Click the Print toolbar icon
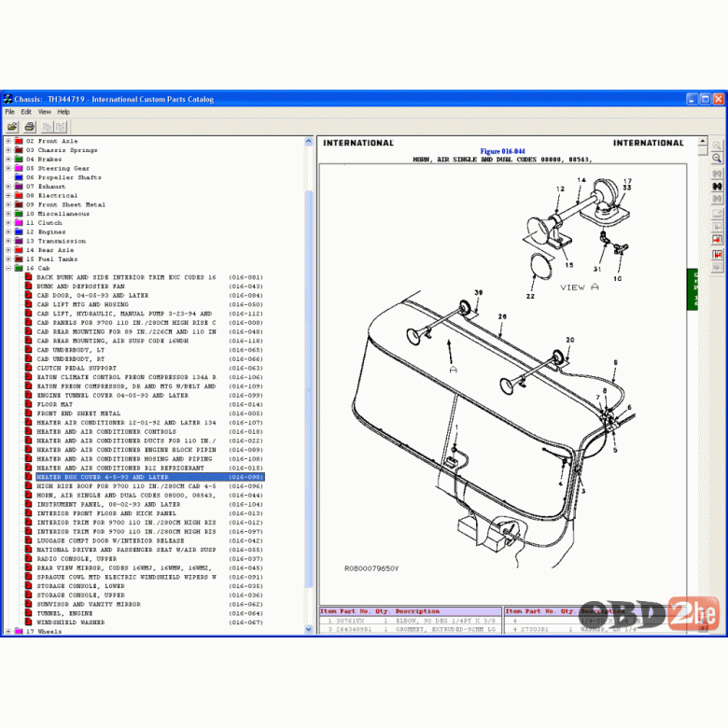 tap(30, 126)
